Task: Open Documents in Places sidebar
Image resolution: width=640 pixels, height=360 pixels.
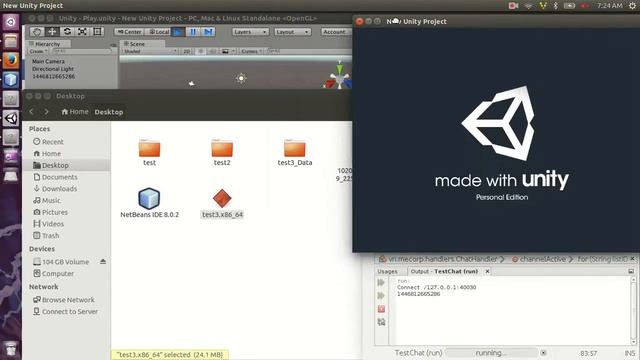Action: tap(55, 177)
